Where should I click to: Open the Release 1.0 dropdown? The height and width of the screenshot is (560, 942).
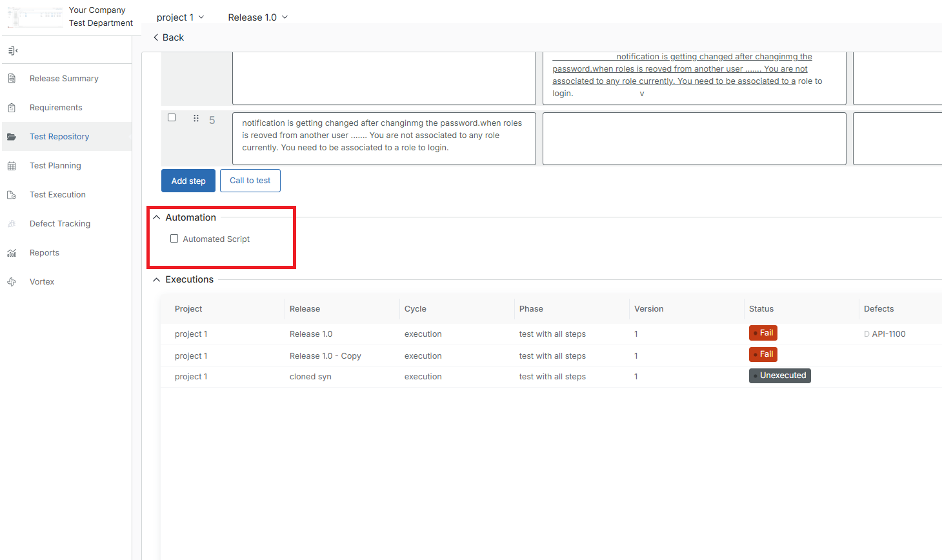257,17
